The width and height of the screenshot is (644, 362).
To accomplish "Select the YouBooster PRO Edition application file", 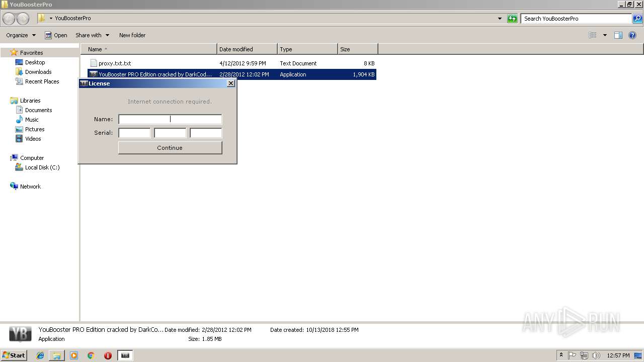I will (x=232, y=74).
